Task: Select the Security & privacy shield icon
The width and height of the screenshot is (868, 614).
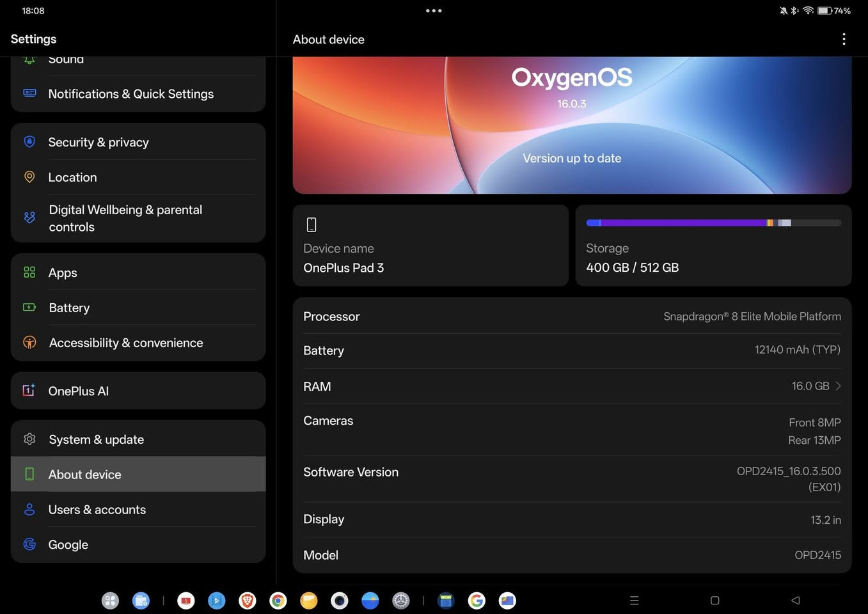Action: tap(29, 141)
